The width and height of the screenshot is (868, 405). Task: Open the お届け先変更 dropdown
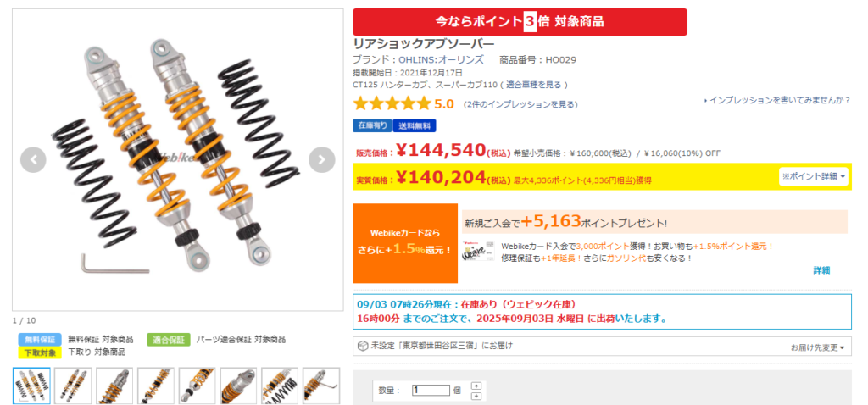point(817,347)
